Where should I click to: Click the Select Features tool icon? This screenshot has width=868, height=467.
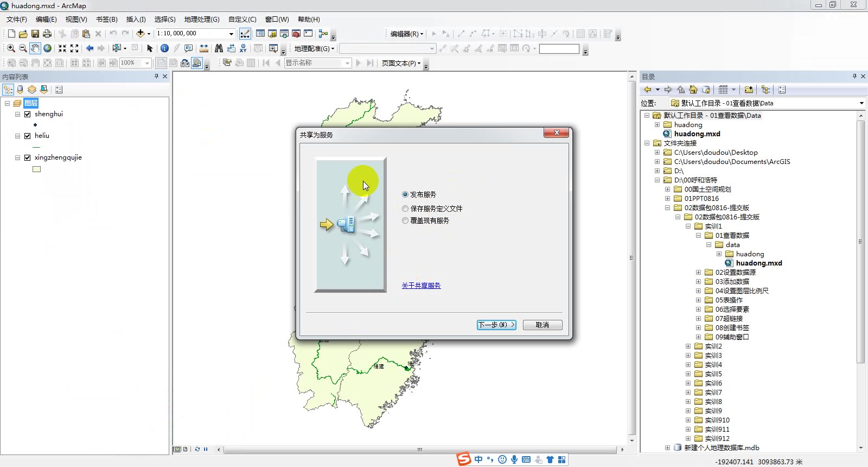pos(116,48)
